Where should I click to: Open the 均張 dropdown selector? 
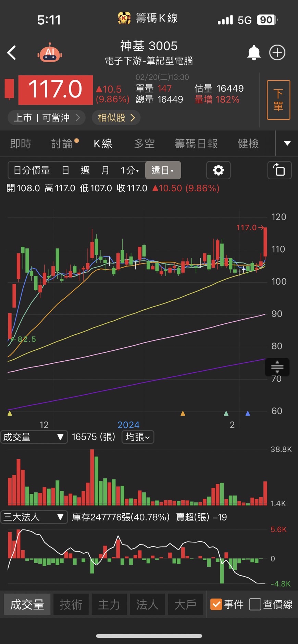[x=138, y=437]
